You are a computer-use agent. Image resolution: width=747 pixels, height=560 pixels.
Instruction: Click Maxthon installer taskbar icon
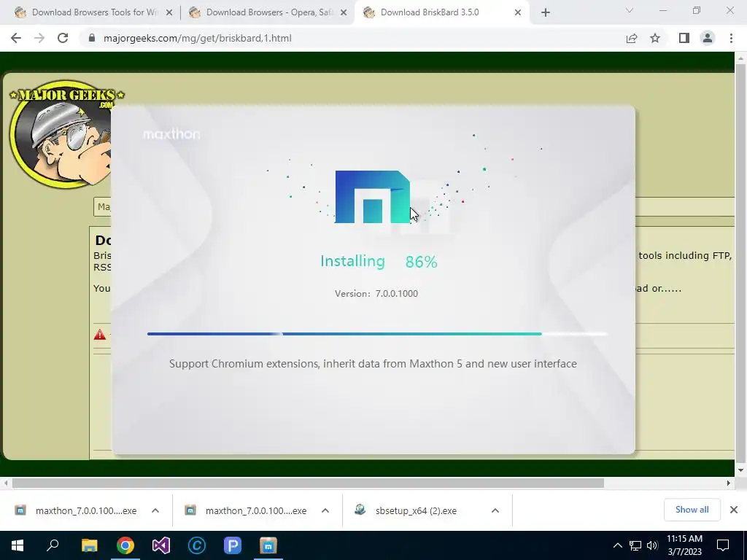click(268, 545)
